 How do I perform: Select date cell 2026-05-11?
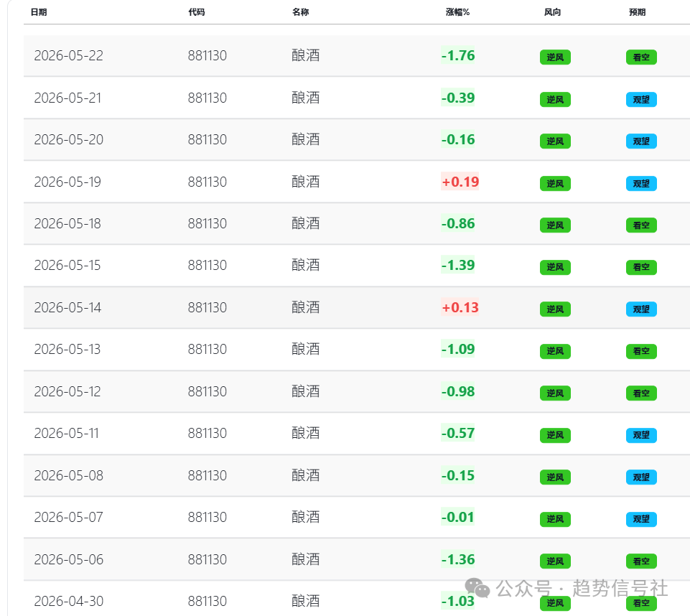[67, 434]
